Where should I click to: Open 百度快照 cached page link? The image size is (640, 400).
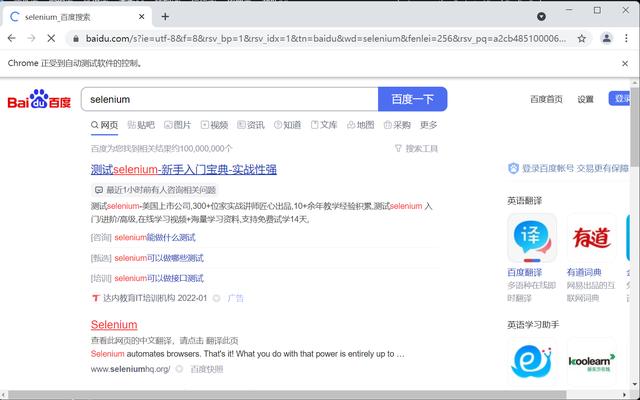(207, 369)
